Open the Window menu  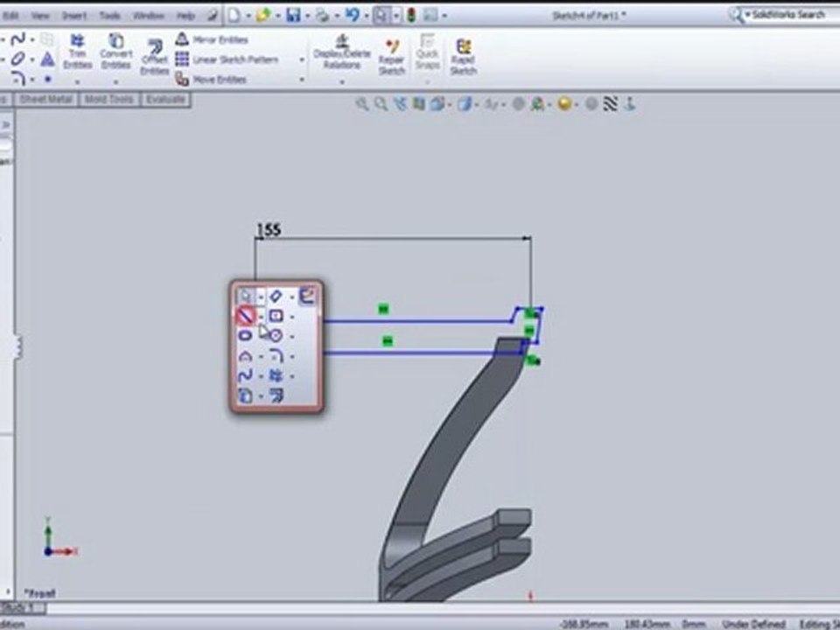[149, 16]
